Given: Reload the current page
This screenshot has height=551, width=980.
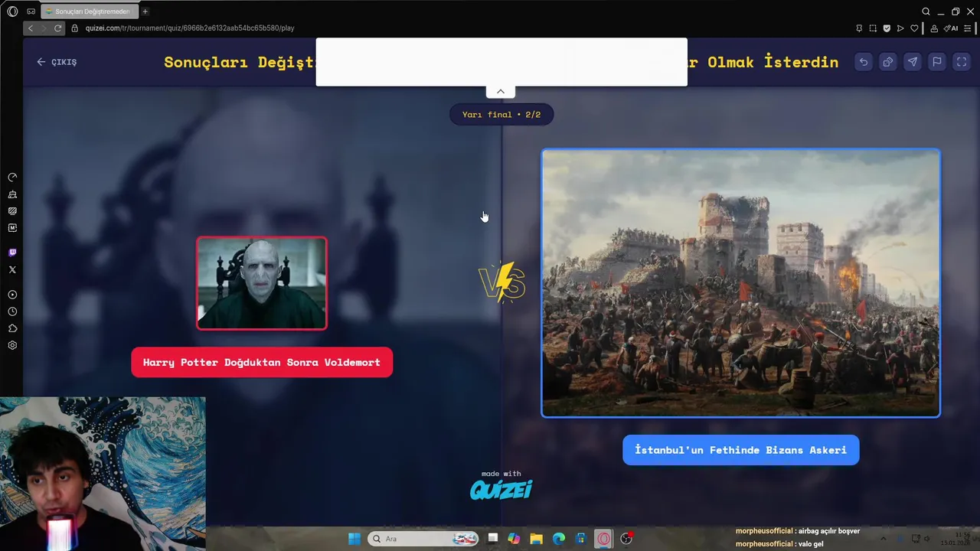Looking at the screenshot, I should pos(57,28).
